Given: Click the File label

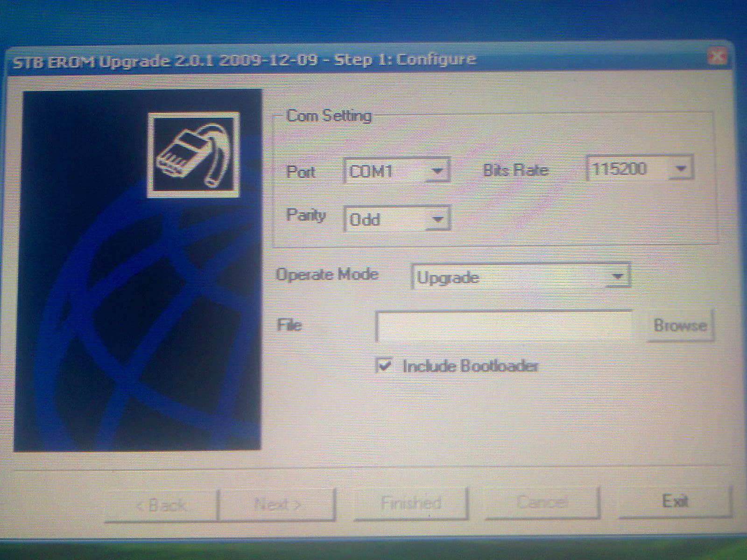Looking at the screenshot, I should [x=289, y=325].
